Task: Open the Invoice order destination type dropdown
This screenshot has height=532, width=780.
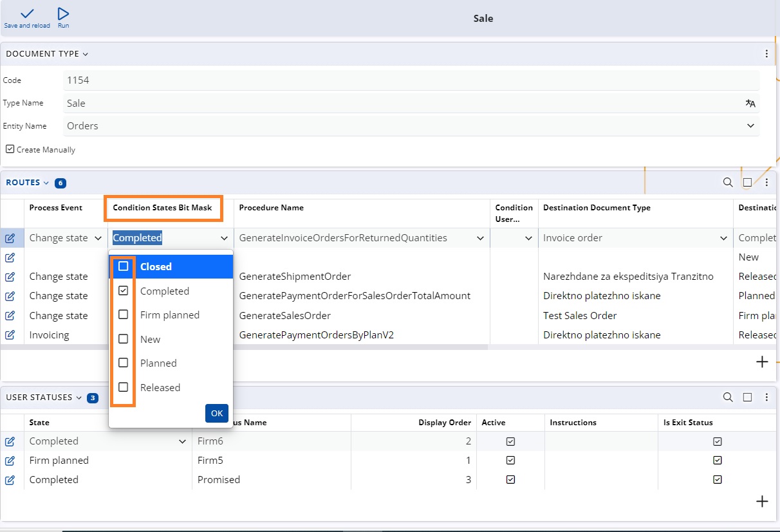Action: pos(723,238)
